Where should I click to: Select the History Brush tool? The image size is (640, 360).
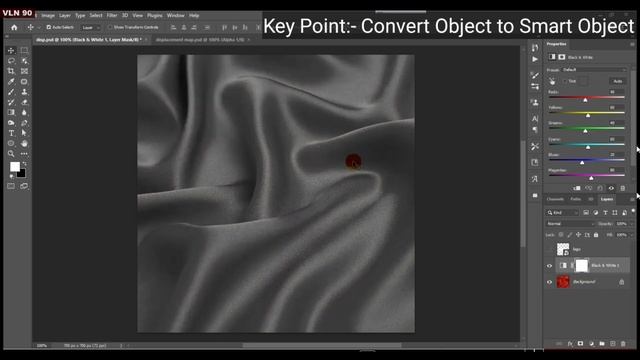coord(11,102)
